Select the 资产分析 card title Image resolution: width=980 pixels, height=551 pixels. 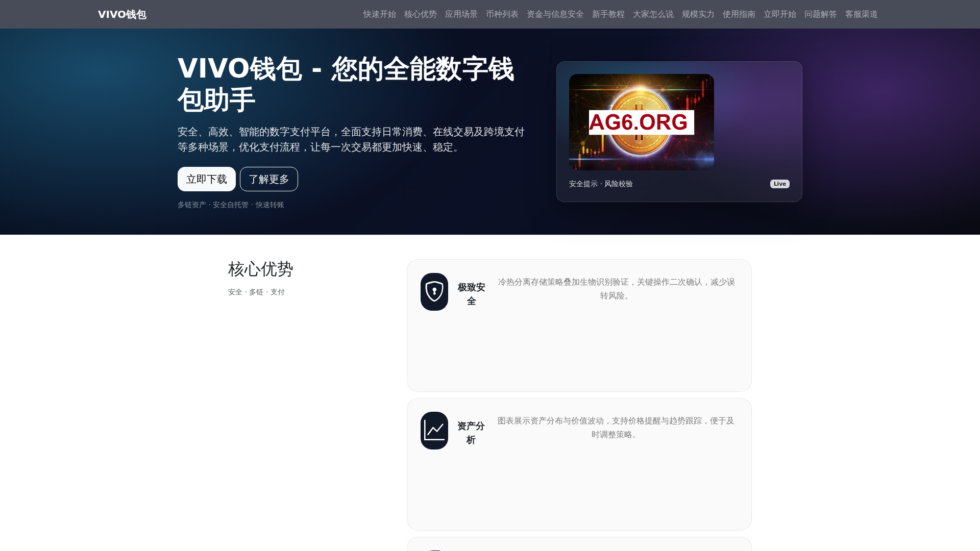click(471, 433)
